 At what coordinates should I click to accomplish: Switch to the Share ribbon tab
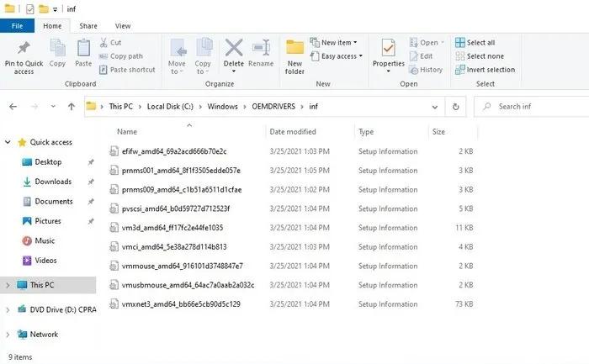click(x=88, y=26)
